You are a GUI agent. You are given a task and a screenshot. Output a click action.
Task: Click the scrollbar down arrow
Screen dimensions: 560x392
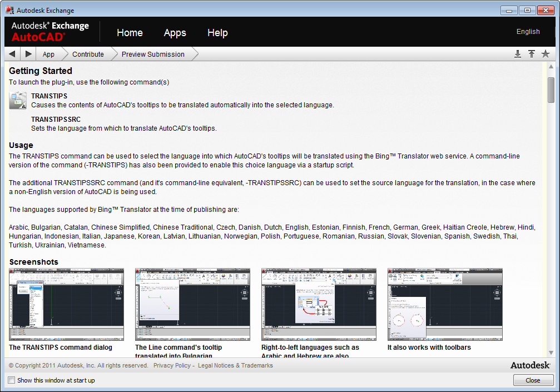point(551,353)
